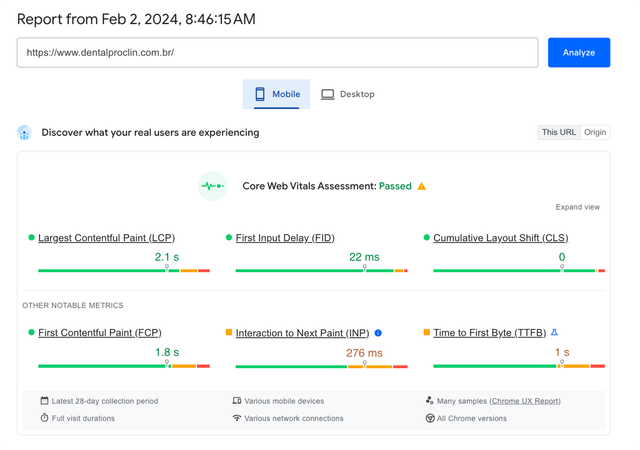This screenshot has height=450, width=640.
Task: Click the stopwatch icon for visit durations
Action: [44, 418]
